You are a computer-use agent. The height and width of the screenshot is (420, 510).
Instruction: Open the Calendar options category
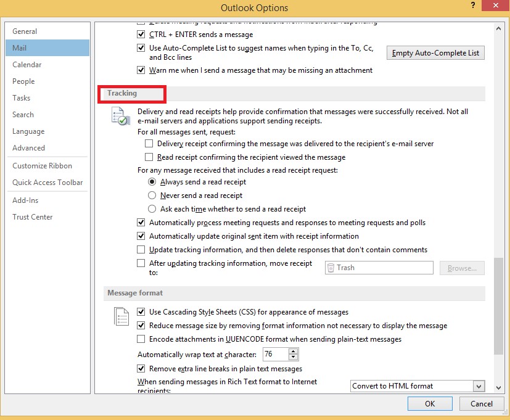click(47, 64)
